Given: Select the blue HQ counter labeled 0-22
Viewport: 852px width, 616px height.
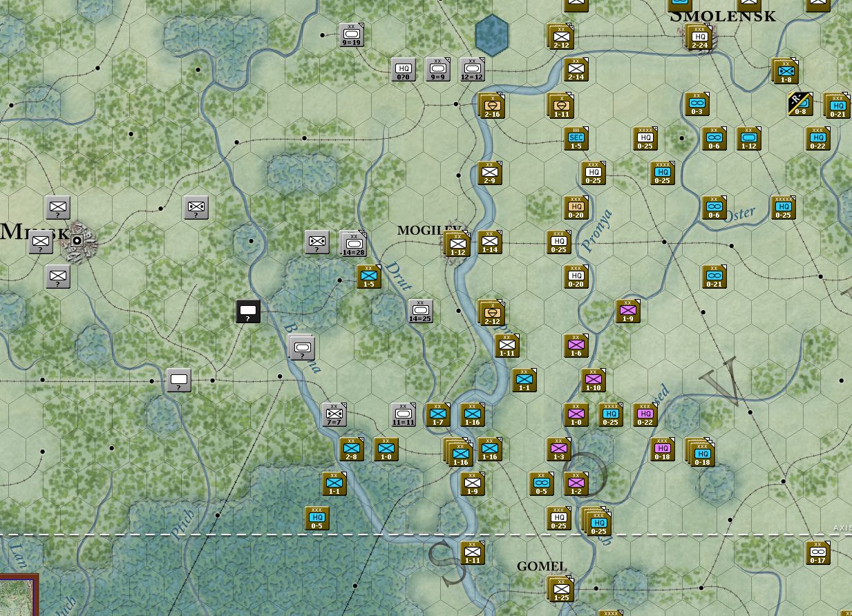Looking at the screenshot, I should click(818, 138).
